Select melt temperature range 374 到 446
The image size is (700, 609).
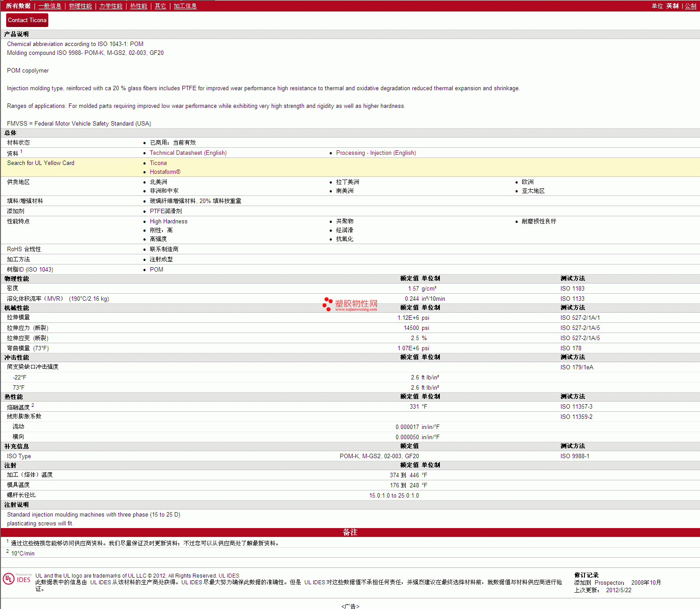pyautogui.click(x=404, y=475)
